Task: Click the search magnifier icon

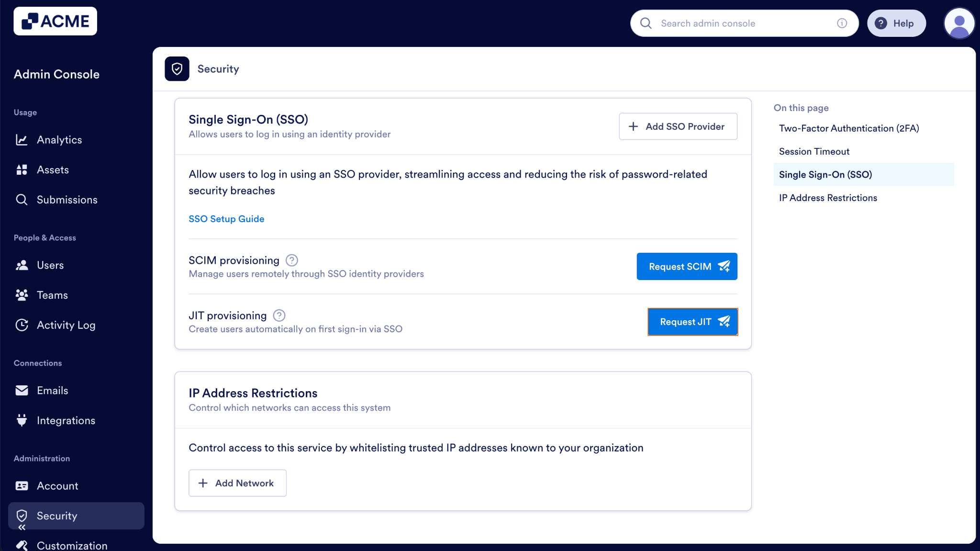Action: pos(646,23)
